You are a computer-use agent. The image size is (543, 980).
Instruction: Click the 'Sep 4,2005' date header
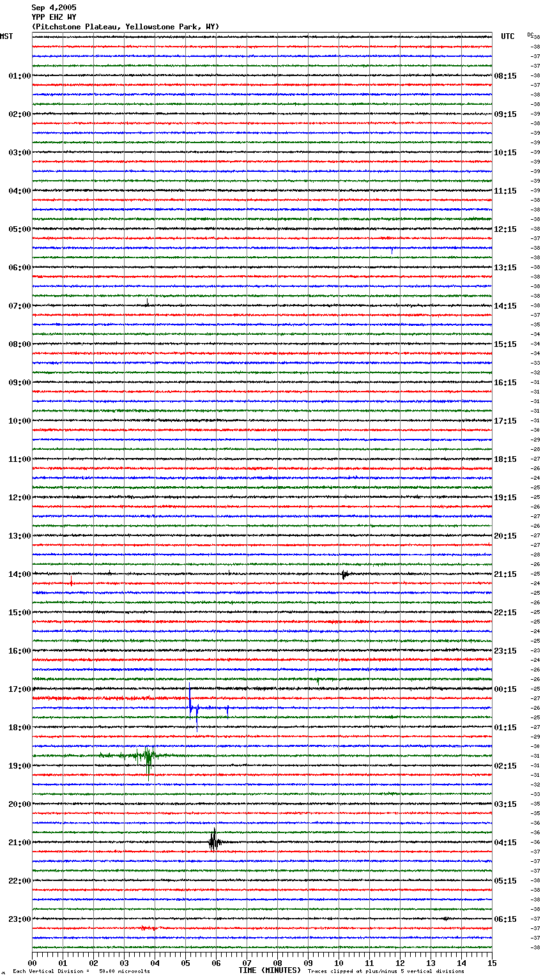point(54,8)
